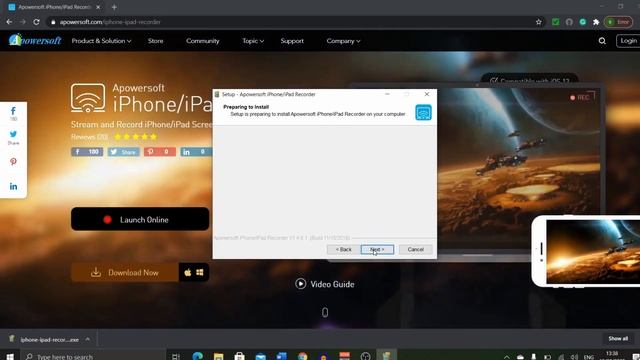Screen dimensions: 640x360
Task: Click the Back button in Setup dialog
Action: (343, 249)
